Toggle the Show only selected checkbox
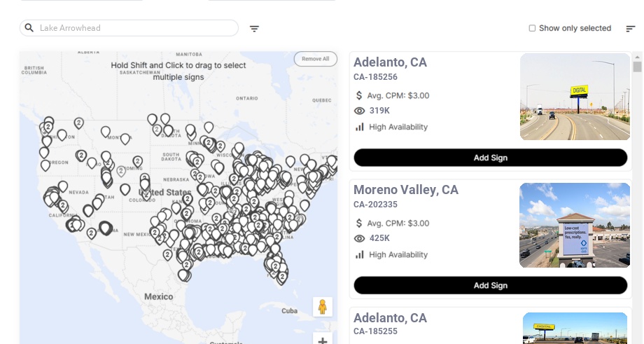 [532, 28]
